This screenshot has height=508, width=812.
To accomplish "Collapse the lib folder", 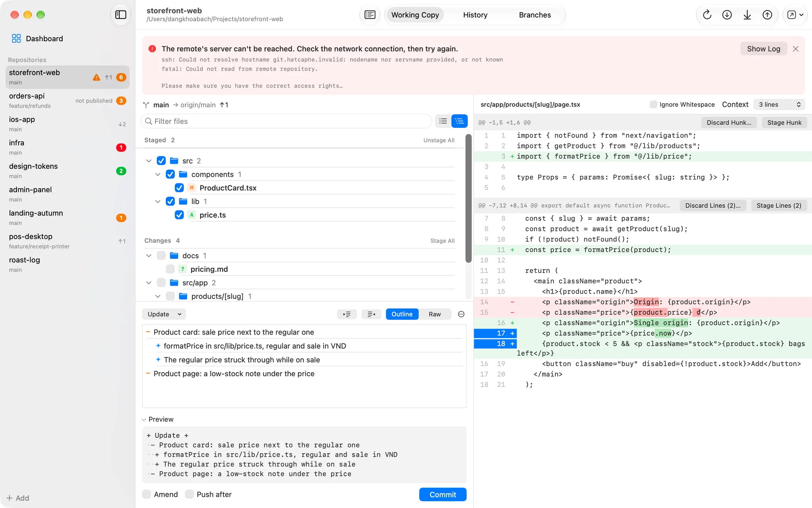I will point(158,201).
